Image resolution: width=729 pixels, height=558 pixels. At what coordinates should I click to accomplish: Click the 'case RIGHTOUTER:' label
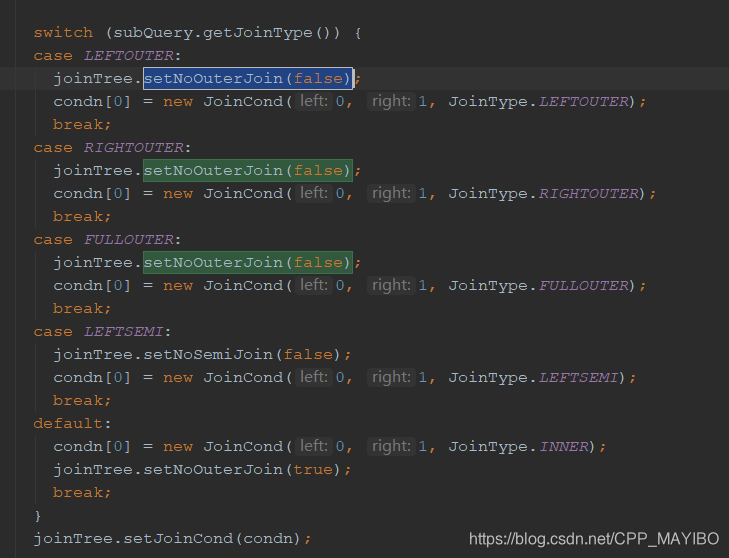112,148
